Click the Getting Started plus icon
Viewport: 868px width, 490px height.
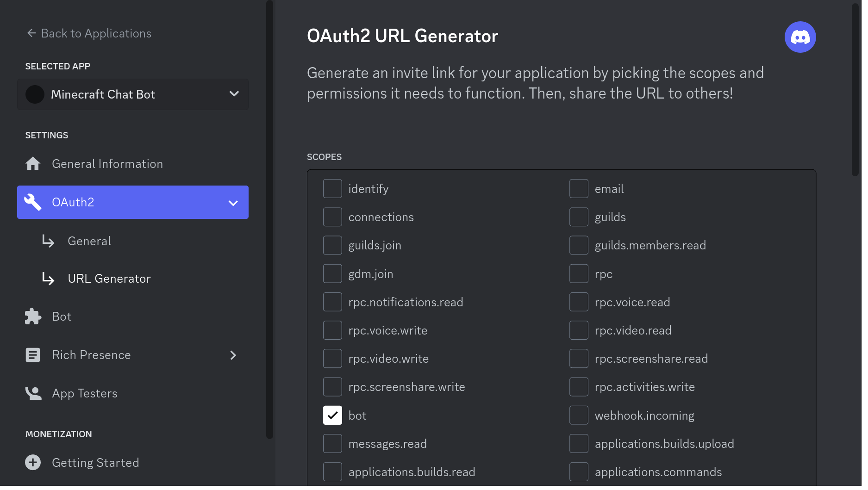33,462
